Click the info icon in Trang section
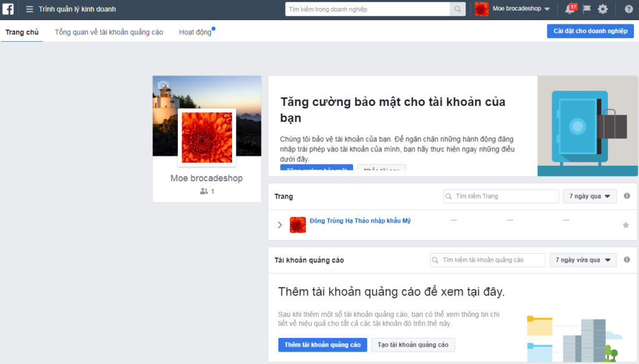This screenshot has height=364, width=639. (627, 196)
